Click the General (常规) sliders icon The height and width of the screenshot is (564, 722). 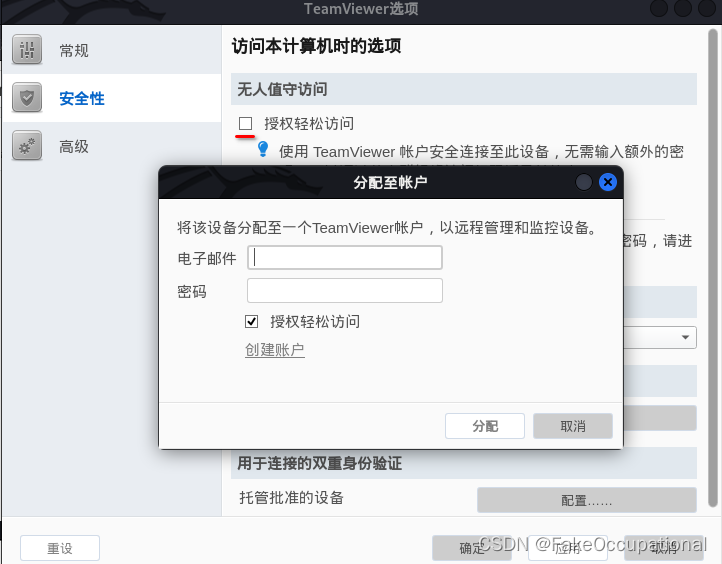point(27,49)
